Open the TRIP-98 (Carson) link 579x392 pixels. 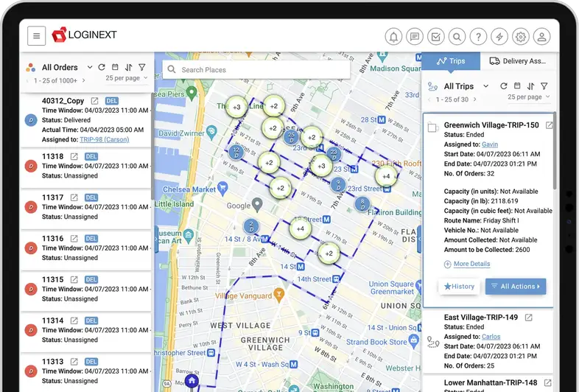click(x=105, y=139)
